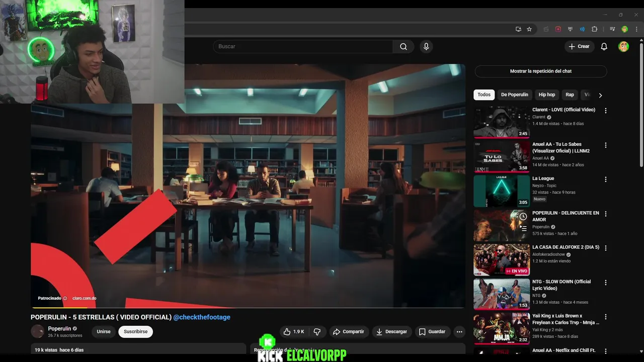
Task: Click the blue sound-wave extension icon
Action: [582, 29]
